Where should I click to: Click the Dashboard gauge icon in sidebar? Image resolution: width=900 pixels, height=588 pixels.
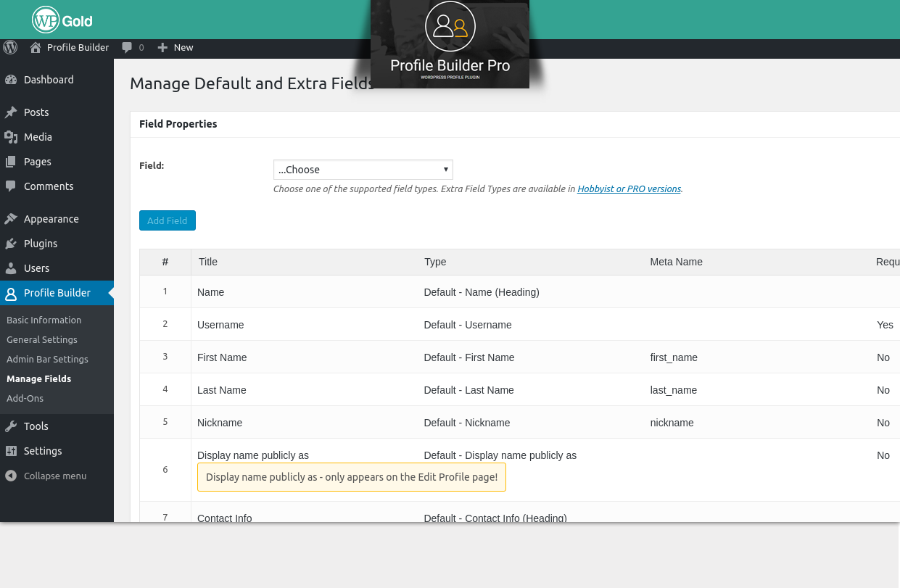(x=11, y=80)
